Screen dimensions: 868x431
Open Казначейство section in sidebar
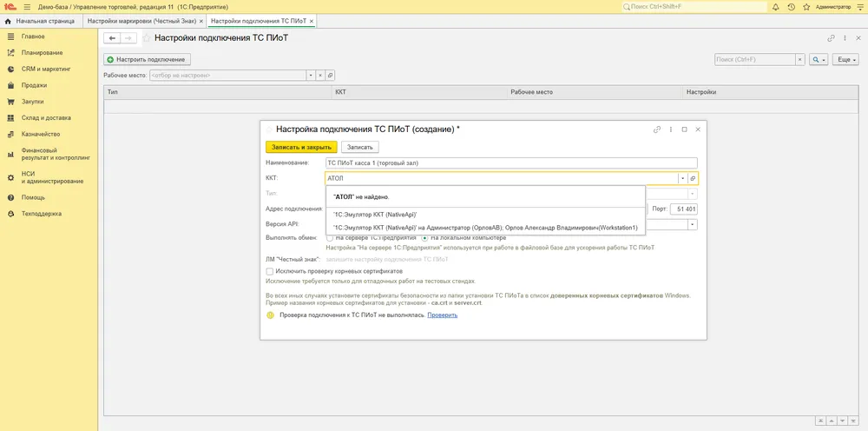(41, 134)
